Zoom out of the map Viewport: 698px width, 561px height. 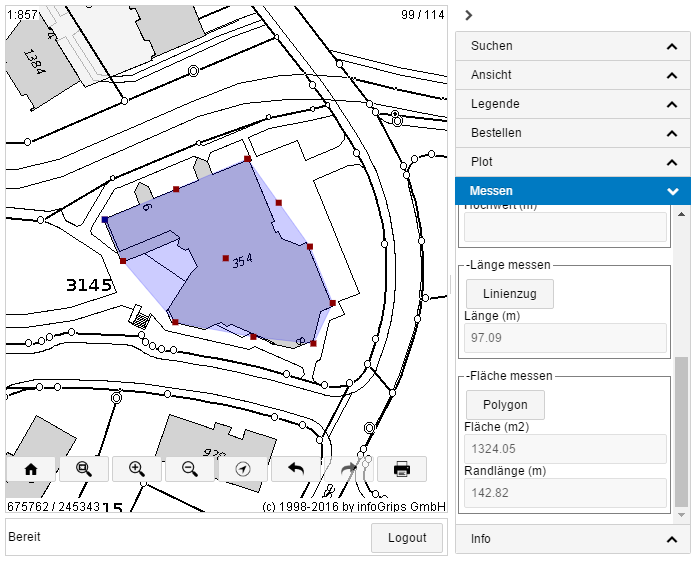click(x=189, y=469)
